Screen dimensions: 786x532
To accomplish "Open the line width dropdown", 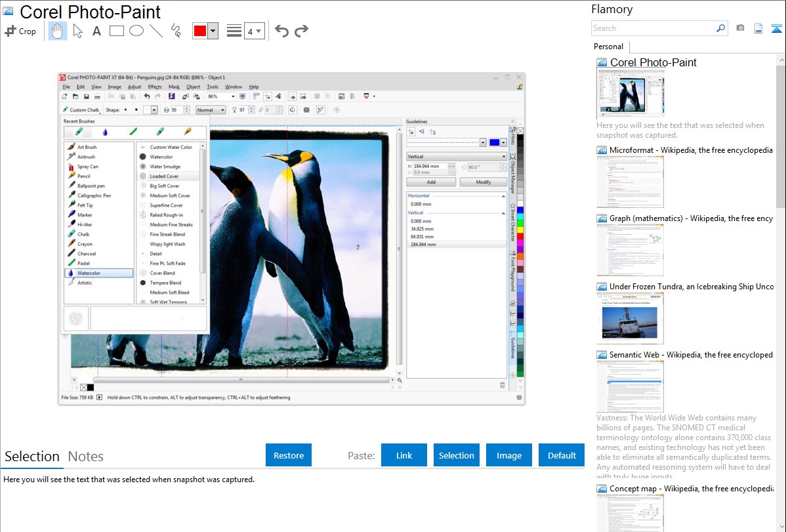I will tap(255, 31).
